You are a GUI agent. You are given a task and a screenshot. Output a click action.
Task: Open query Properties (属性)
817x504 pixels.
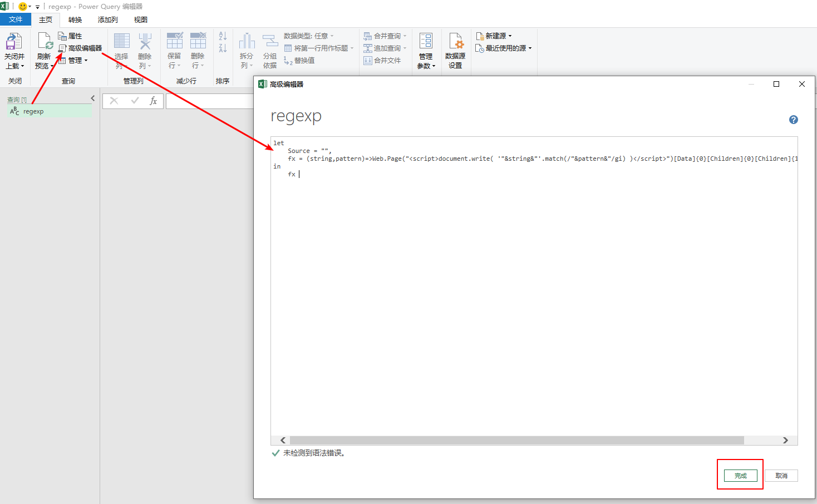(x=70, y=36)
